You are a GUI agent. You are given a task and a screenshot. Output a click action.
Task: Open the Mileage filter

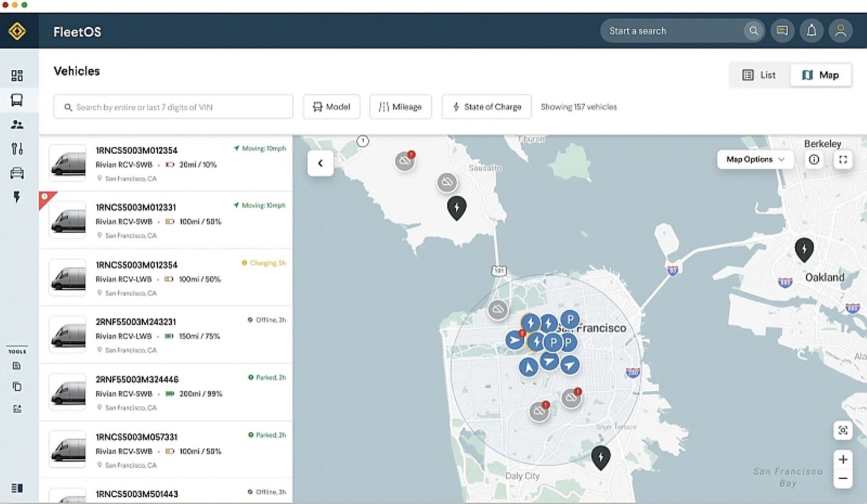(400, 107)
